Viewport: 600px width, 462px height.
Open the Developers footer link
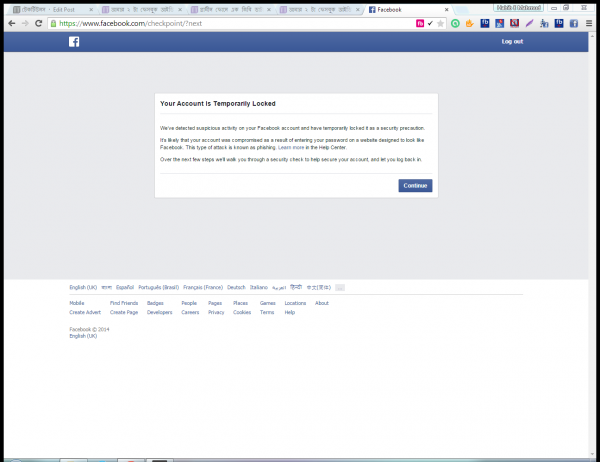tap(160, 312)
